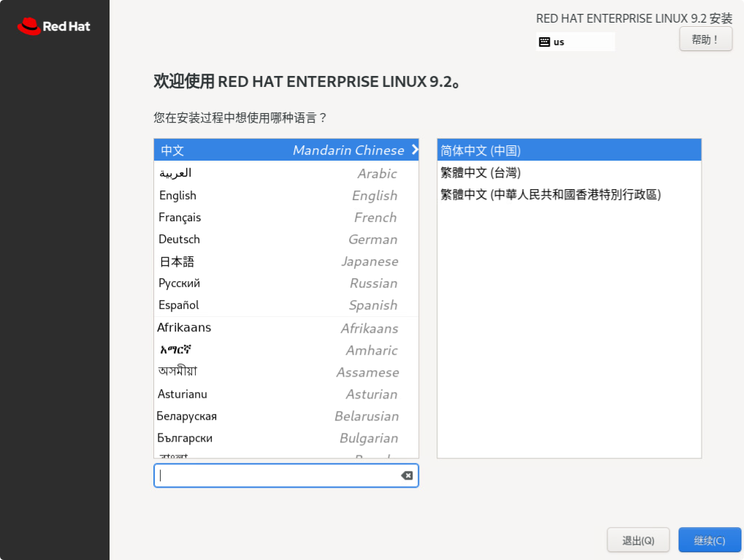Clear the language search field with the backspace icon
Image resolution: width=744 pixels, height=560 pixels.
click(407, 475)
